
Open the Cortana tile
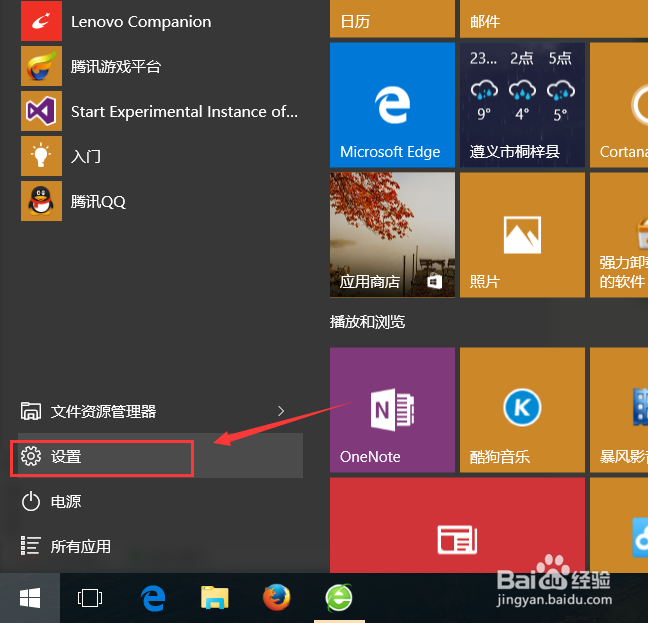click(619, 105)
